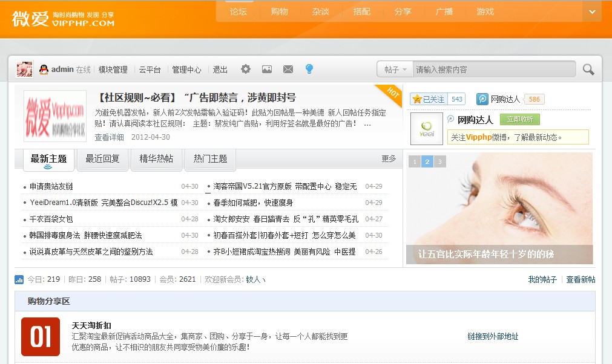Click the 立即收听 button to follow
612x364 pixels.
tap(520, 119)
